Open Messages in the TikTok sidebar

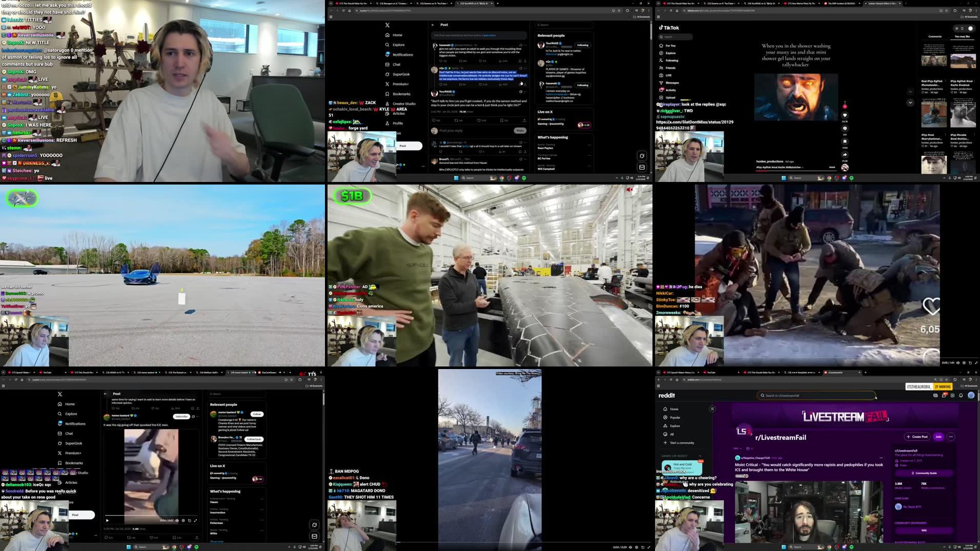[672, 83]
